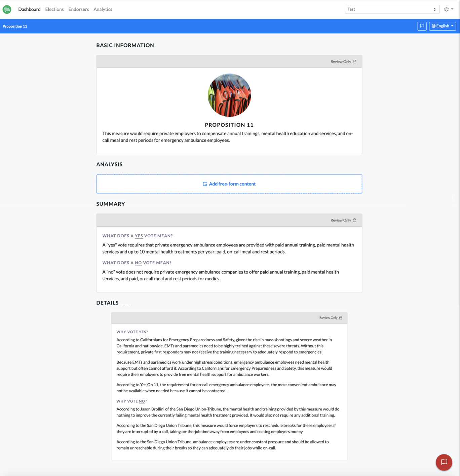Click the ANALYSIS section title
This screenshot has width=460, height=476.
[109, 164]
